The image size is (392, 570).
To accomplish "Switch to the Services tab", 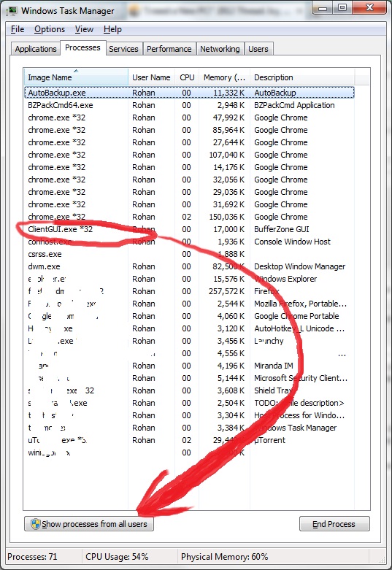I will click(x=123, y=49).
